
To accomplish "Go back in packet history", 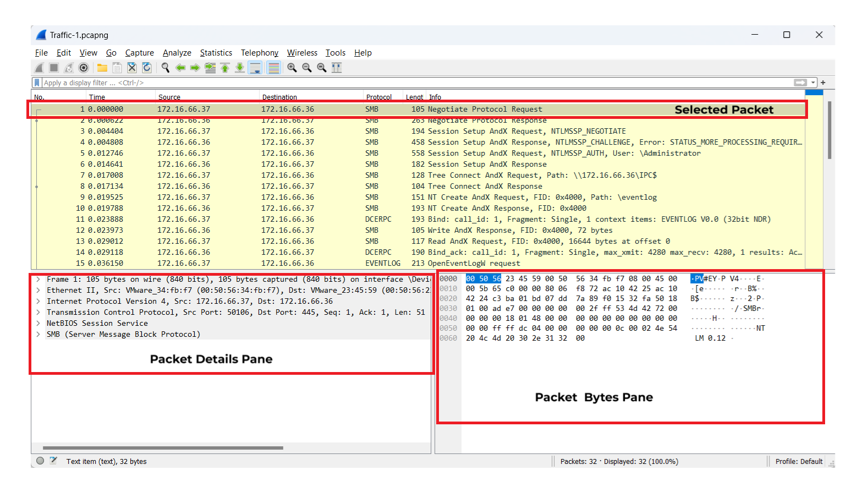I will (x=180, y=68).
